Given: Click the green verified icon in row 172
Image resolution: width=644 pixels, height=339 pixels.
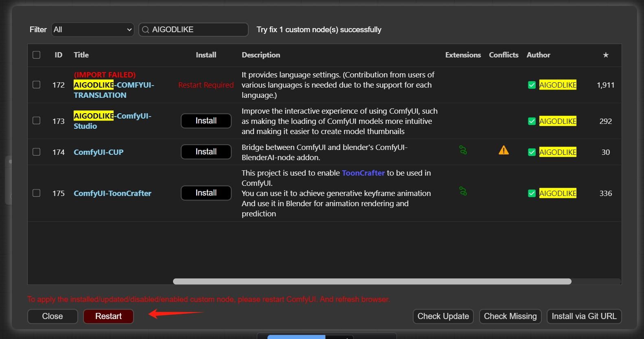Looking at the screenshot, I should click(x=532, y=85).
